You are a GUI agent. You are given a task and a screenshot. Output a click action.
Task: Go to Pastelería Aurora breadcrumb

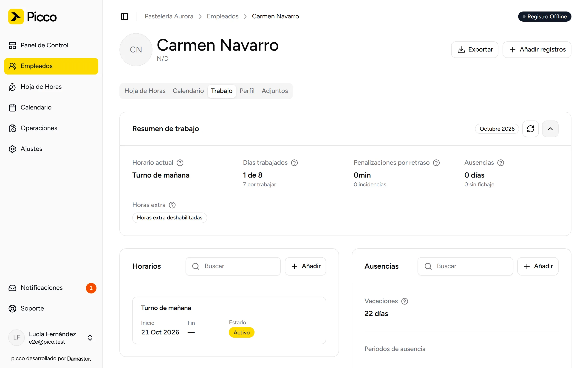(169, 16)
